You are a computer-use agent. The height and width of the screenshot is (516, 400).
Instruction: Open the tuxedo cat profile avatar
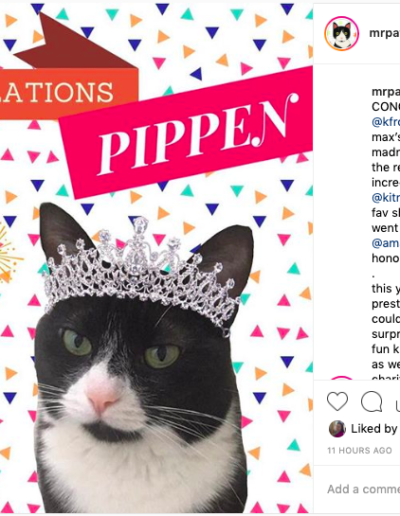pos(341,34)
